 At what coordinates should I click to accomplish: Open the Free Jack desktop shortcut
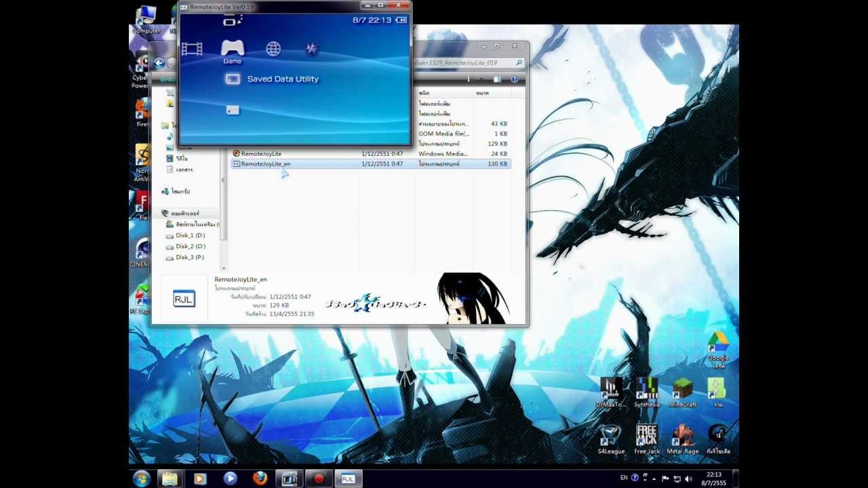(647, 439)
